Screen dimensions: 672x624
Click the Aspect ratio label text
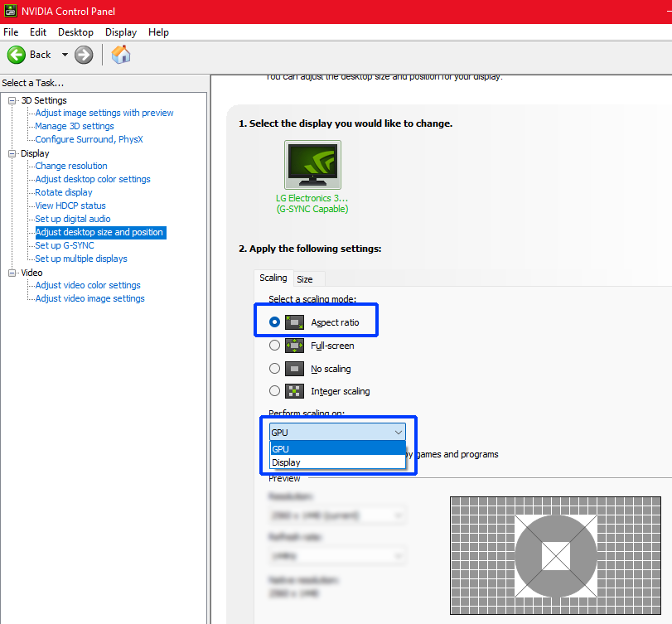[x=335, y=322]
